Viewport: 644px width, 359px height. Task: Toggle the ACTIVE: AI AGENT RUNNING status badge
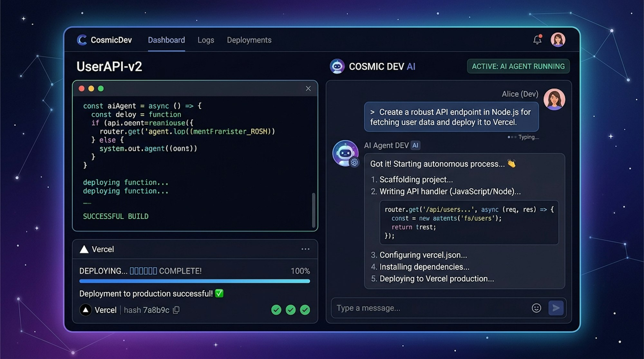tap(518, 66)
